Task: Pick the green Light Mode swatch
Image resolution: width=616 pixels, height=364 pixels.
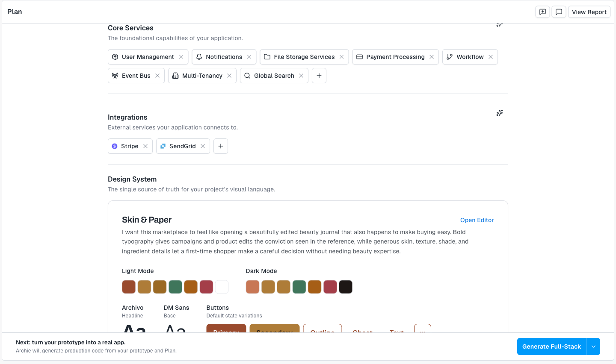Action: click(175, 287)
